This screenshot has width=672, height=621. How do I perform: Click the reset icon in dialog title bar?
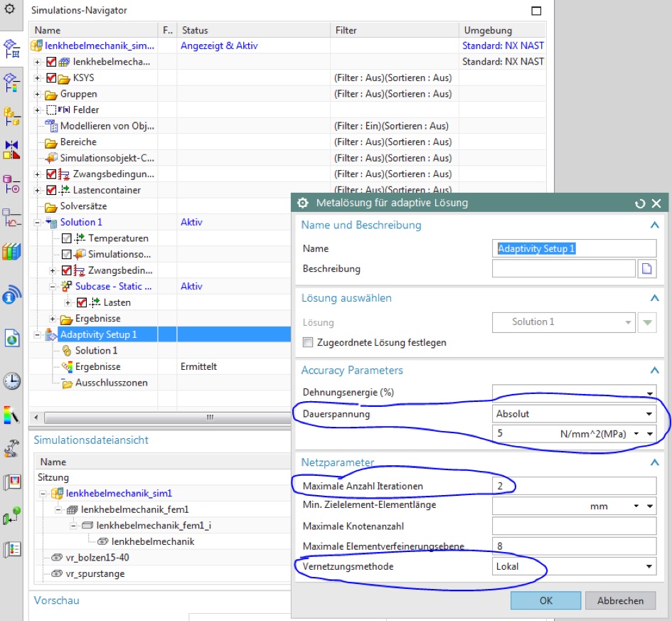click(640, 203)
